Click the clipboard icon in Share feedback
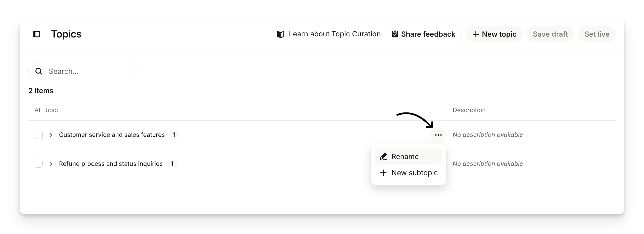The height and width of the screenshot is (234, 644). point(395,34)
